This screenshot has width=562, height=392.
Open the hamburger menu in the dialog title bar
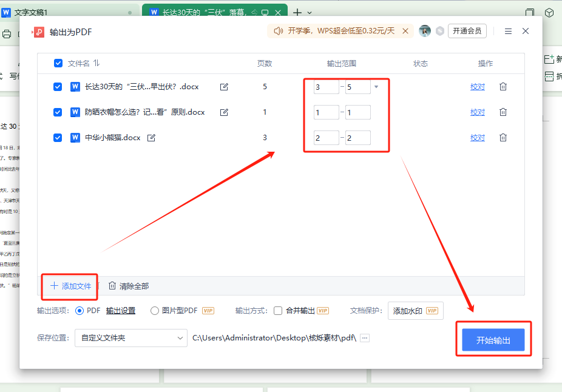click(508, 31)
